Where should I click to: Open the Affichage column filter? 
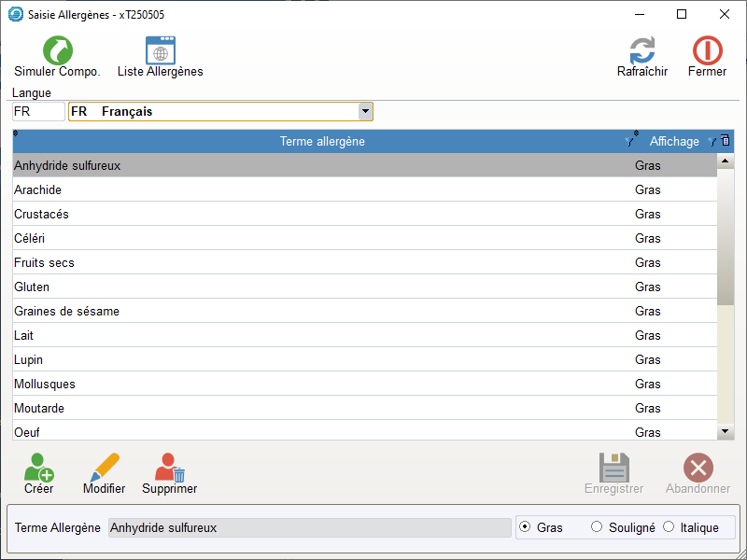pos(712,142)
